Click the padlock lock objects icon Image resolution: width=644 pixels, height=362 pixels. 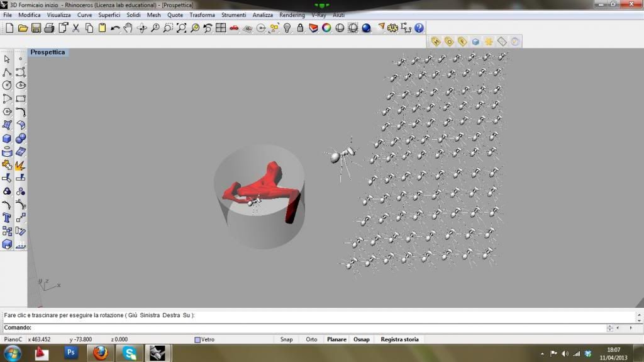pyautogui.click(x=300, y=28)
